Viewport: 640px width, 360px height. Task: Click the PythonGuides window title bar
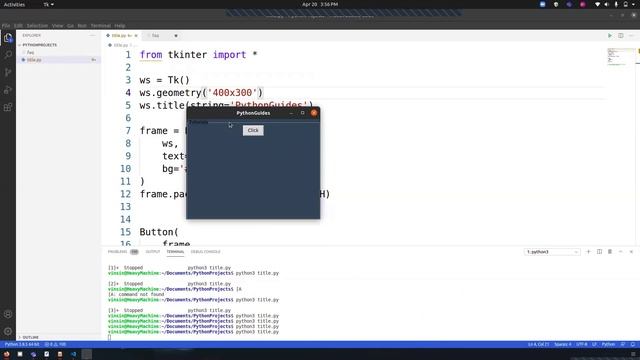(x=253, y=113)
